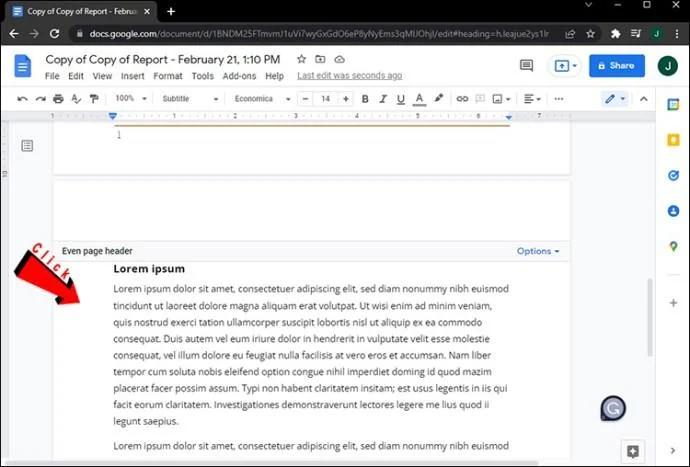Click the Spell check icon
The width and height of the screenshot is (690, 467).
76,99
